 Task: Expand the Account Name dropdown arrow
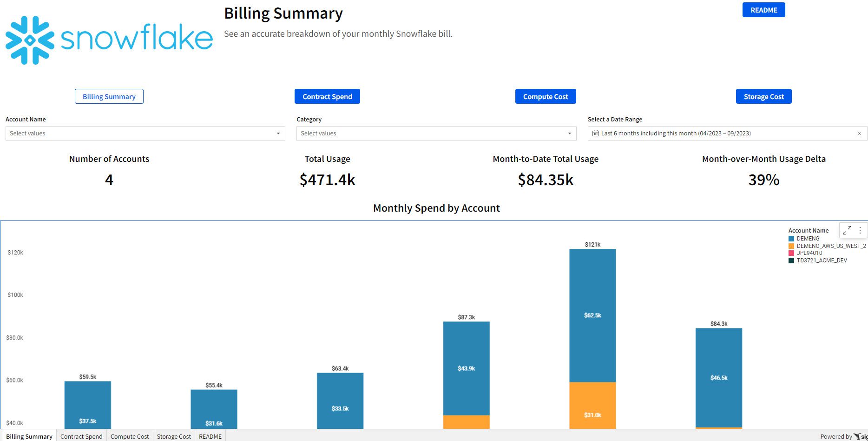tap(278, 134)
